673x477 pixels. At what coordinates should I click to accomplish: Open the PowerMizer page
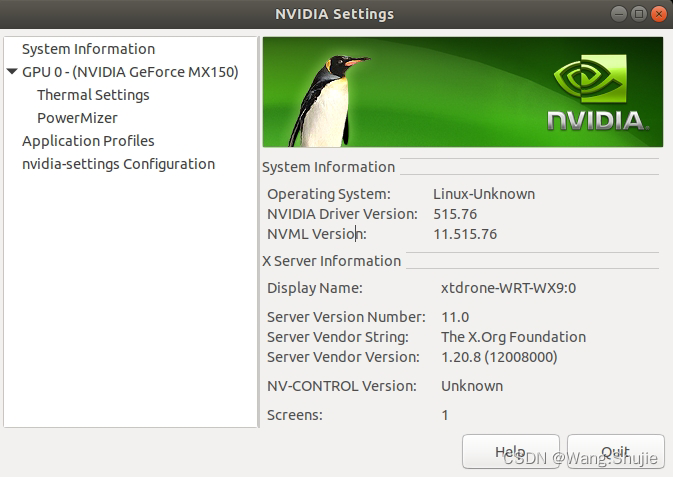pyautogui.click(x=77, y=118)
